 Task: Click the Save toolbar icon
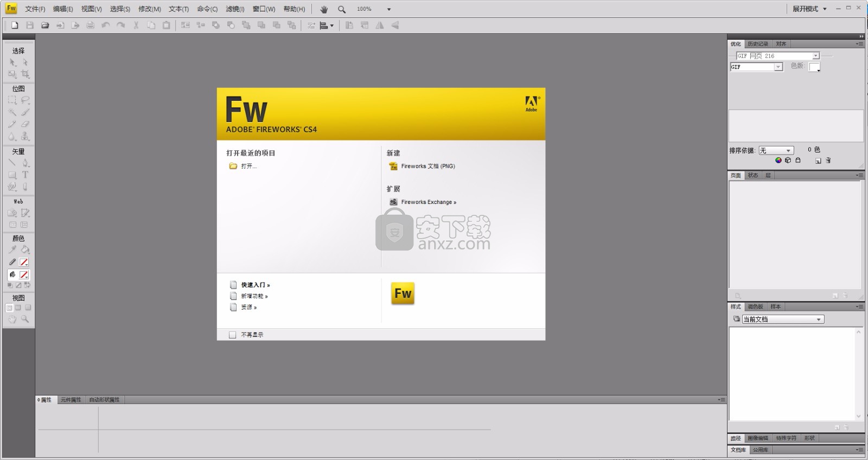click(30, 25)
